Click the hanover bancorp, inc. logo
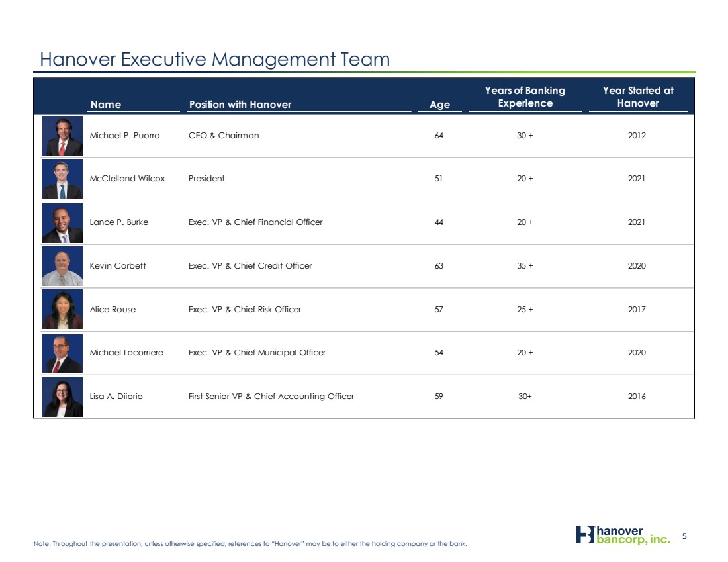This screenshot has width=728, height=562. click(x=623, y=535)
